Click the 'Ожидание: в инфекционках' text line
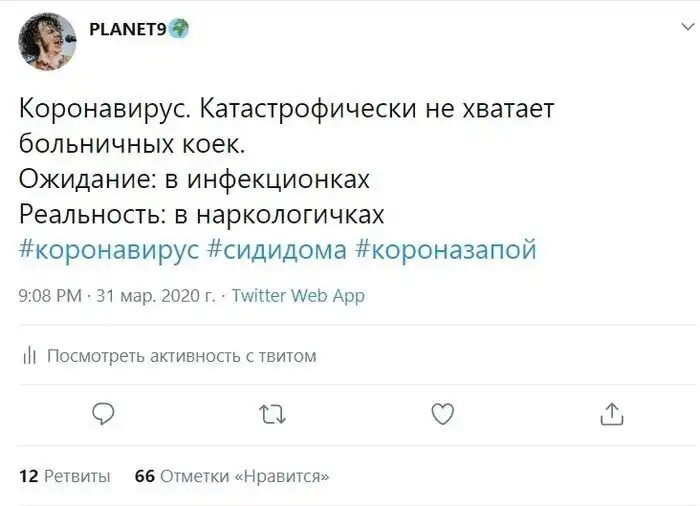 point(195,179)
